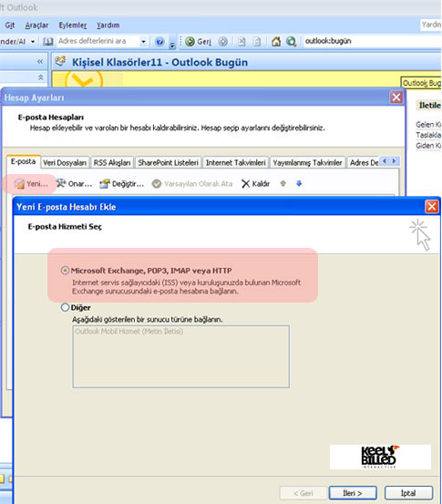Screen dimensions: 442x504
Task: Open the Yardım menu
Action: pos(108,26)
